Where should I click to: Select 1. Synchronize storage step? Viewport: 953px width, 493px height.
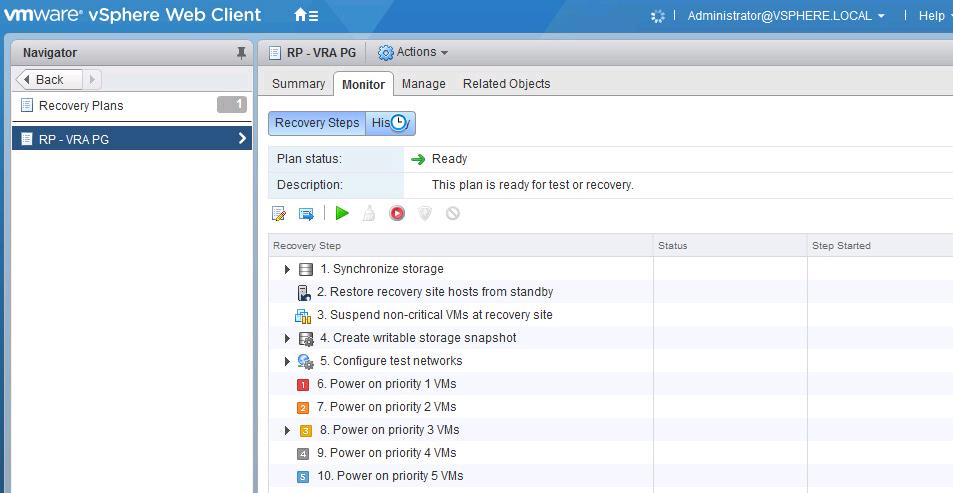(382, 269)
